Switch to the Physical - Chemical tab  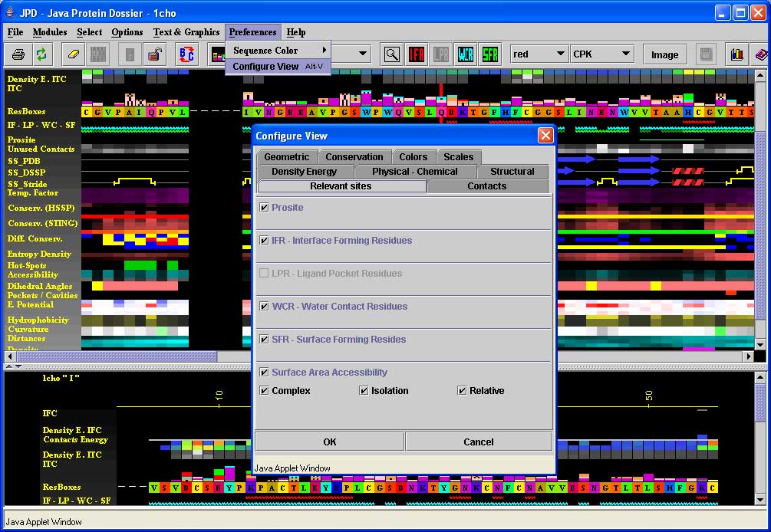coord(414,172)
